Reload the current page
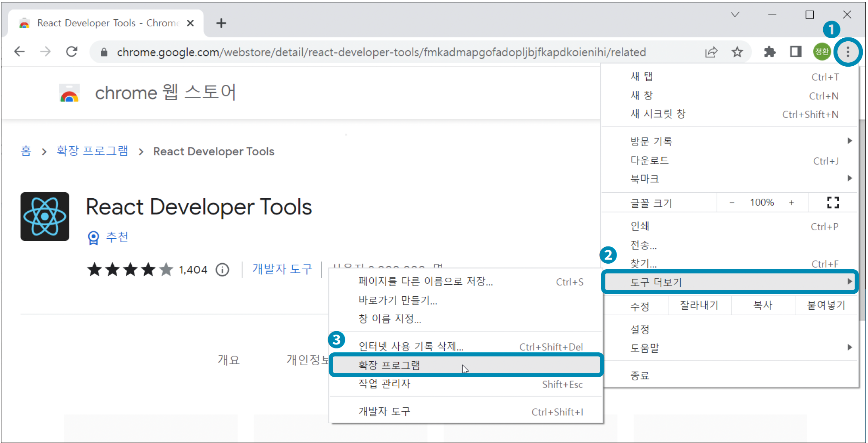868x443 pixels. pyautogui.click(x=71, y=52)
